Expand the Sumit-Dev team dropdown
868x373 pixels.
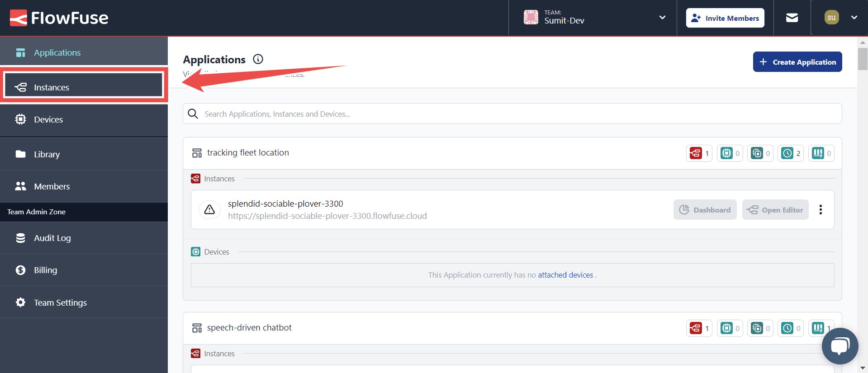tap(662, 18)
